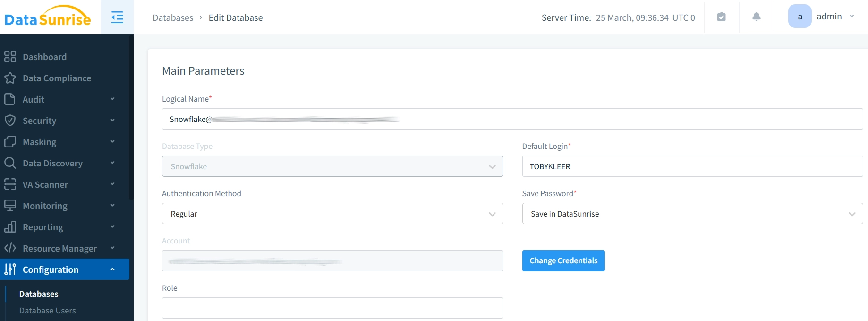Screen dimensions: 868x321
Task: Collapse the sidebar with the menu toggle icon
Action: (x=117, y=17)
